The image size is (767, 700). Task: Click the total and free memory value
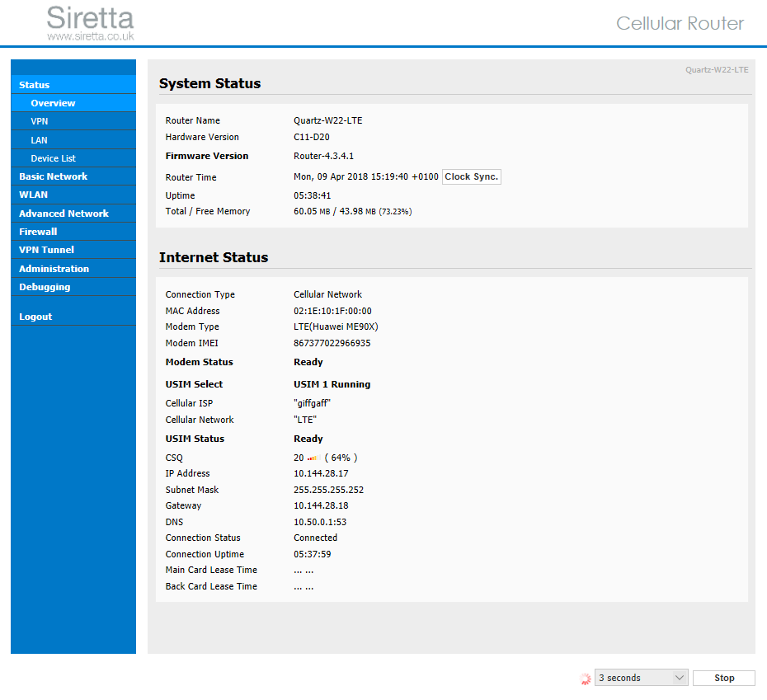coord(353,211)
